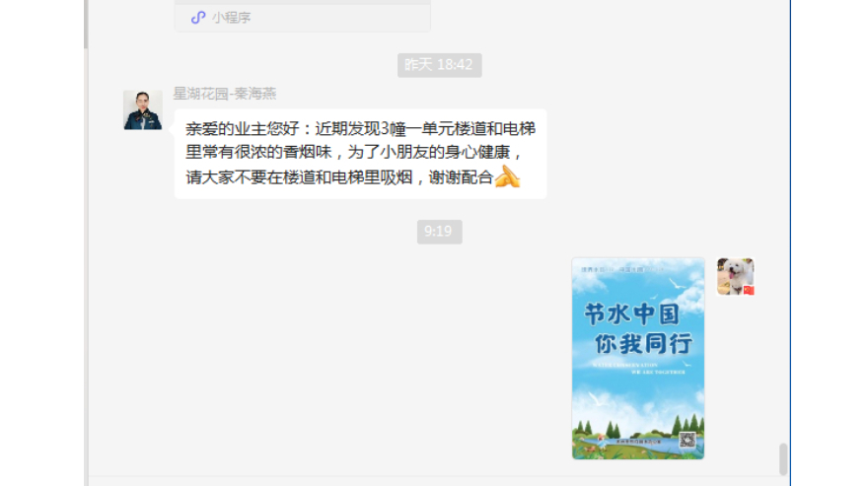Click the 你我同行 title on the poster
Image resolution: width=868 pixels, height=486 pixels.
click(x=643, y=343)
